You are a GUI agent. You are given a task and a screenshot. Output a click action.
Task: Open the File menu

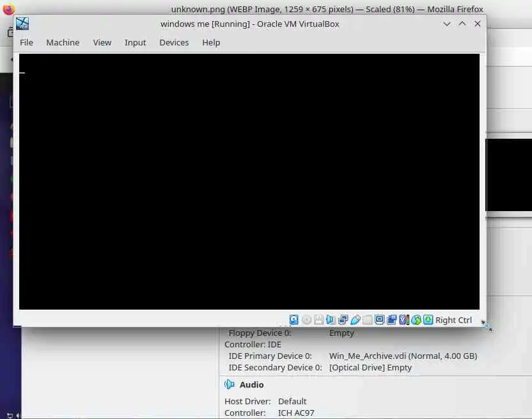coord(26,42)
